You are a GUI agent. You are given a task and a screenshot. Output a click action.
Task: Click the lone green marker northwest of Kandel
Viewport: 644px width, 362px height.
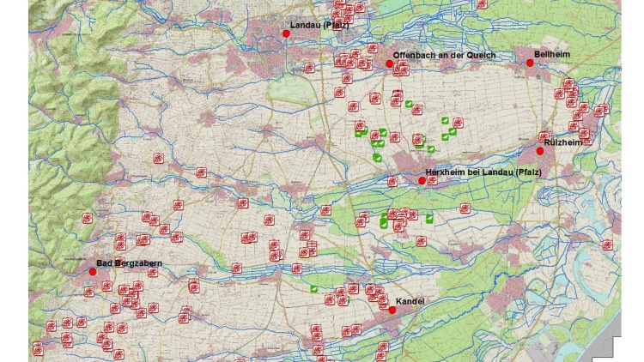pyautogui.click(x=313, y=289)
